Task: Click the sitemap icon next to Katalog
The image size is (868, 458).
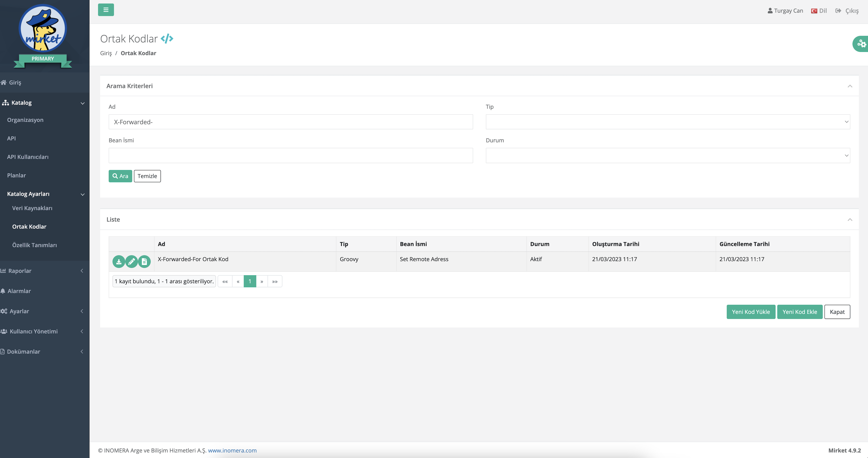Action: tap(5, 103)
